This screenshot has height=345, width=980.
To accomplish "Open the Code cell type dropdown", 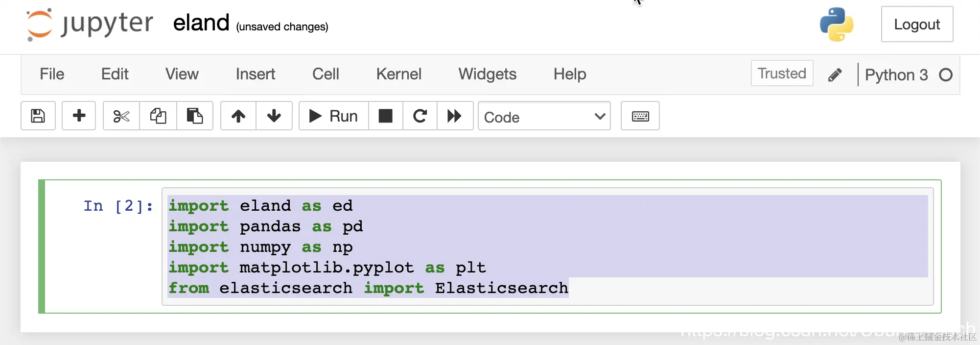I will click(544, 116).
